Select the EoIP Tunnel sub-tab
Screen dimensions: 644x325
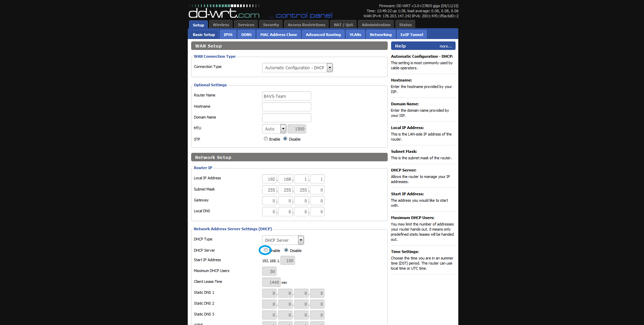coord(412,35)
